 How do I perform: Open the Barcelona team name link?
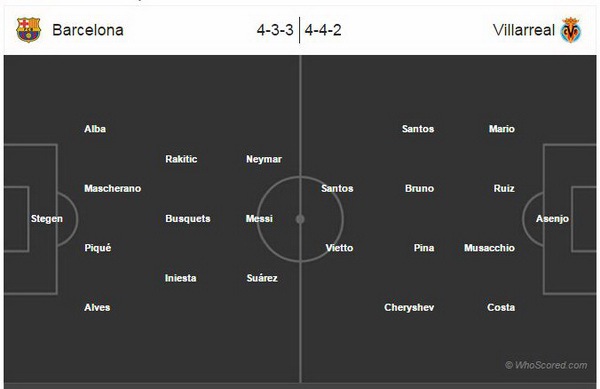coord(88,30)
